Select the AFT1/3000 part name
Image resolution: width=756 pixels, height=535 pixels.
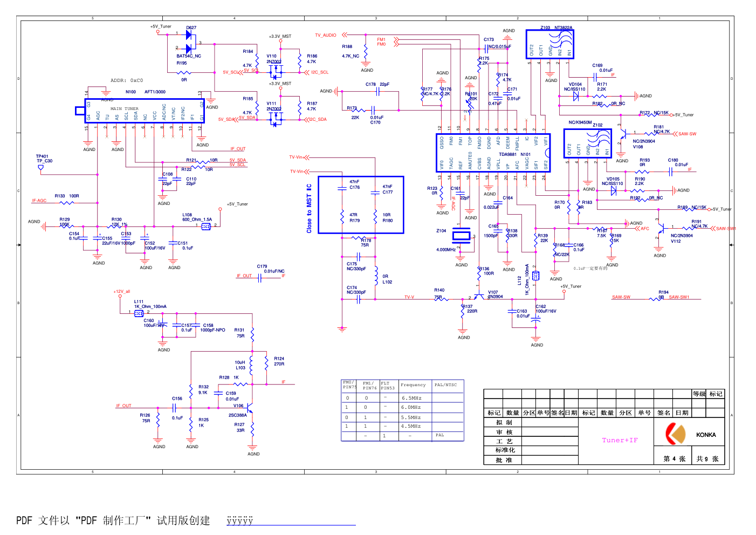point(155,92)
